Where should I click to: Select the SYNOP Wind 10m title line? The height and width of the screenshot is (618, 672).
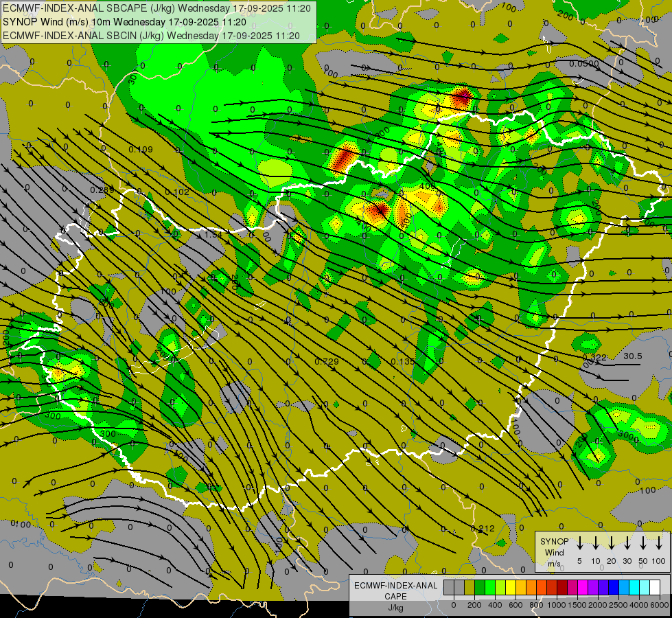pyautogui.click(x=124, y=22)
